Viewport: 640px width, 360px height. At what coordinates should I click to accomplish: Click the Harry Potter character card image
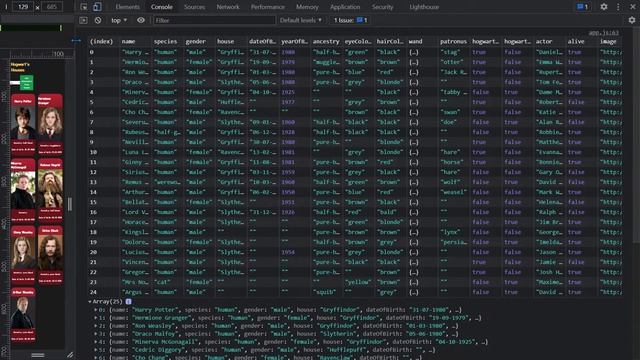(23, 123)
